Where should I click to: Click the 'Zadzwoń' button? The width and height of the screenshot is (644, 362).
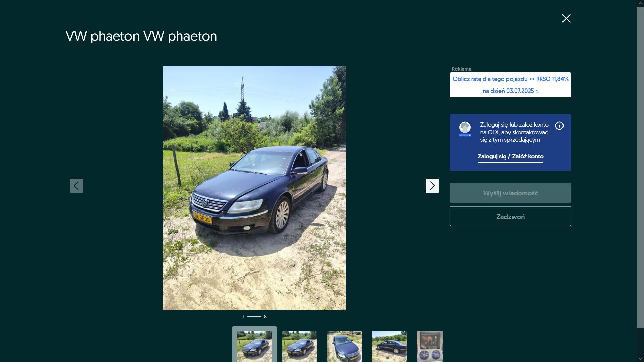pos(510,216)
